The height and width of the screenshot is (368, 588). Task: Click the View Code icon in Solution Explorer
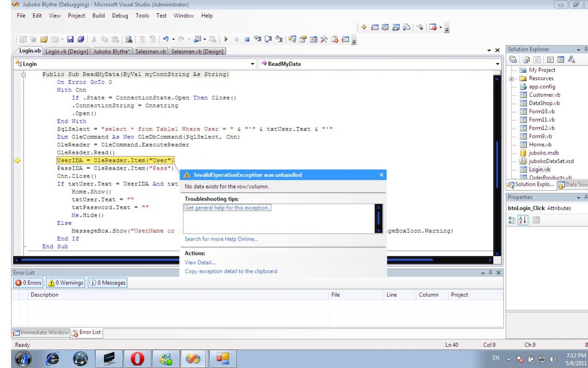click(x=550, y=59)
